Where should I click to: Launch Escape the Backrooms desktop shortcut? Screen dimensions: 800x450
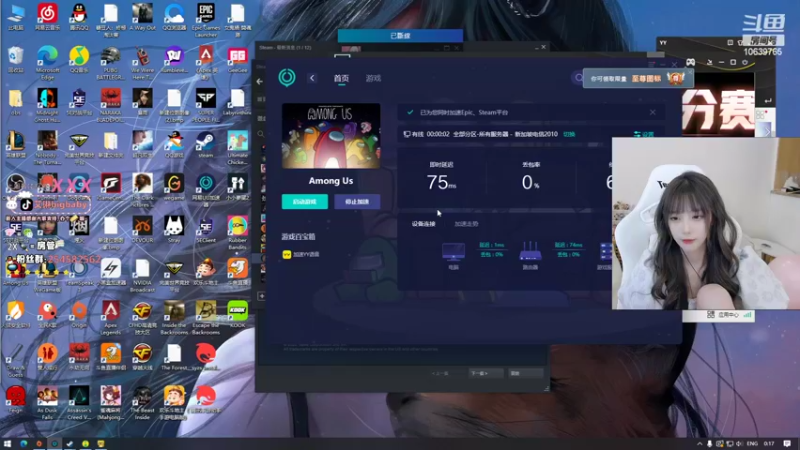[206, 317]
